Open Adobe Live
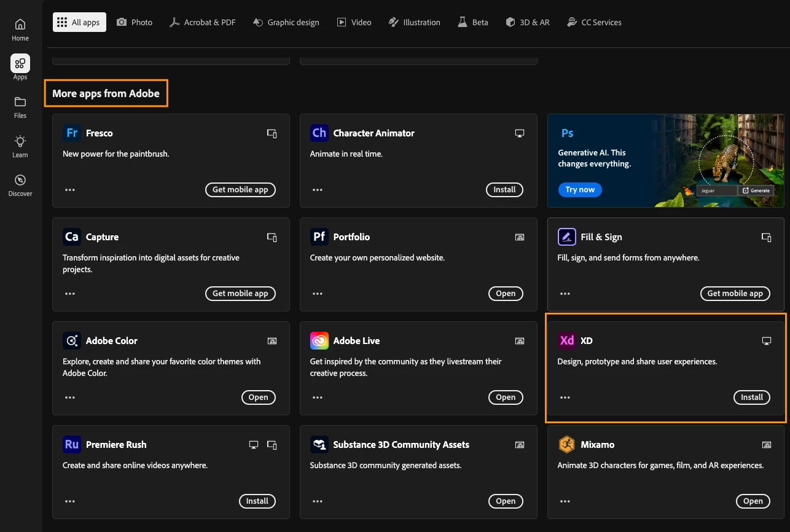The height and width of the screenshot is (532, 790). click(506, 397)
